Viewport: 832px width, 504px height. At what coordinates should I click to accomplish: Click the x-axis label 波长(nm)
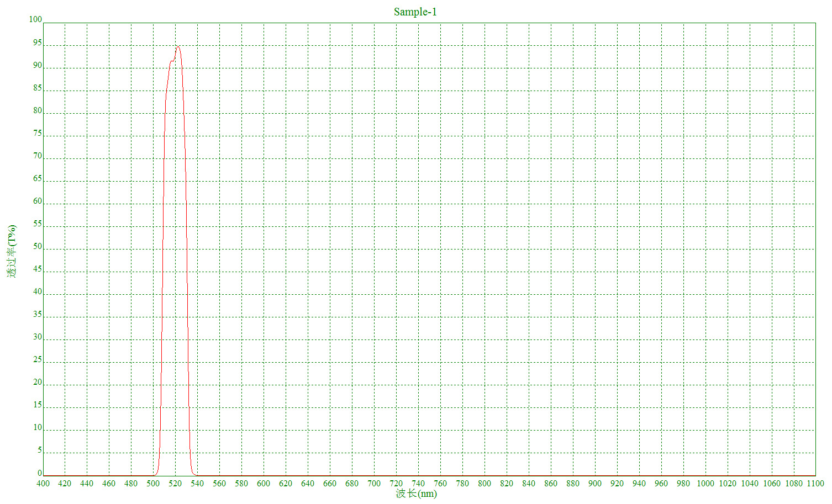pyautogui.click(x=416, y=494)
